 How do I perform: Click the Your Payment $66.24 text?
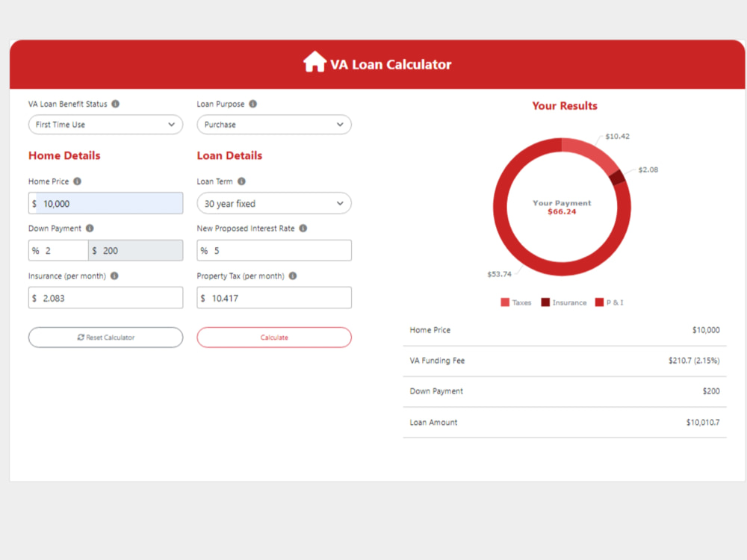point(562,207)
